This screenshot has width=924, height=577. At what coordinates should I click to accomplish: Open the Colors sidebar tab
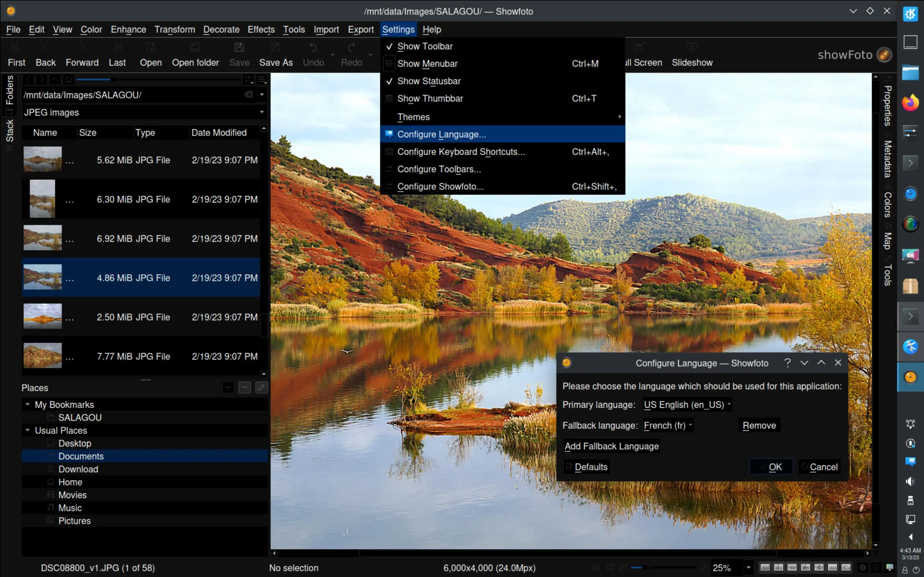click(x=888, y=205)
